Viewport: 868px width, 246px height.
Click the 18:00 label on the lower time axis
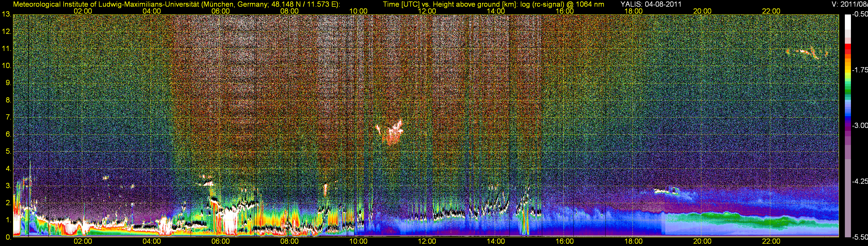coord(633,241)
